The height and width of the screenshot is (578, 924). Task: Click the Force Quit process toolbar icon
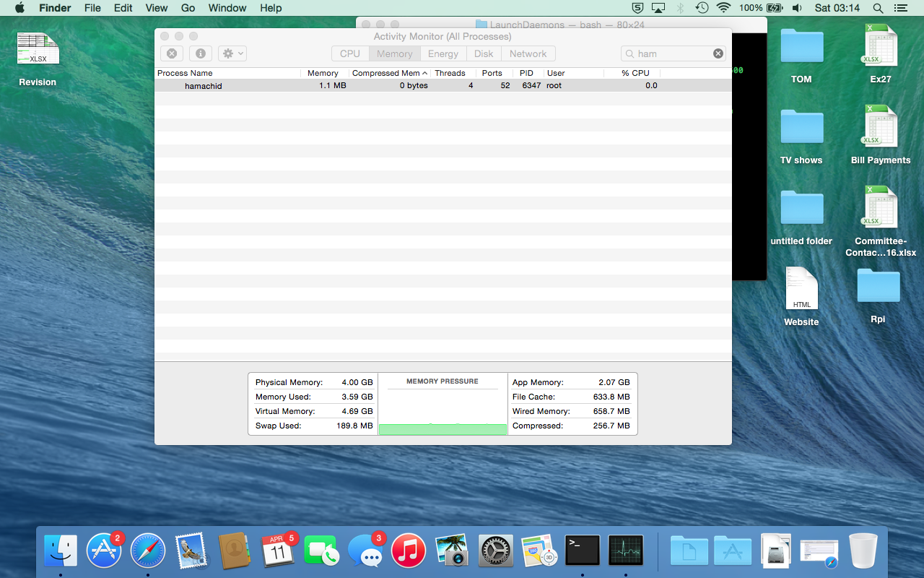pos(171,53)
